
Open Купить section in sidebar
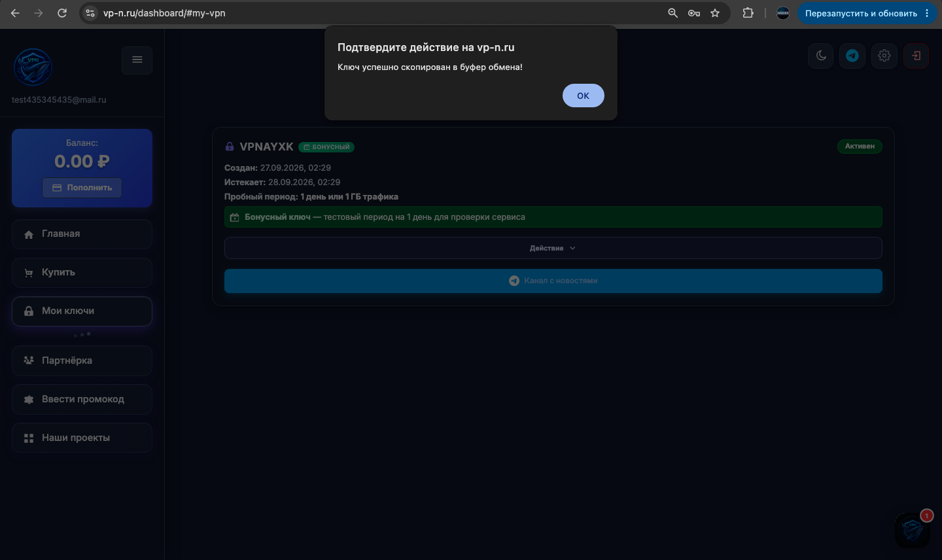(82, 273)
